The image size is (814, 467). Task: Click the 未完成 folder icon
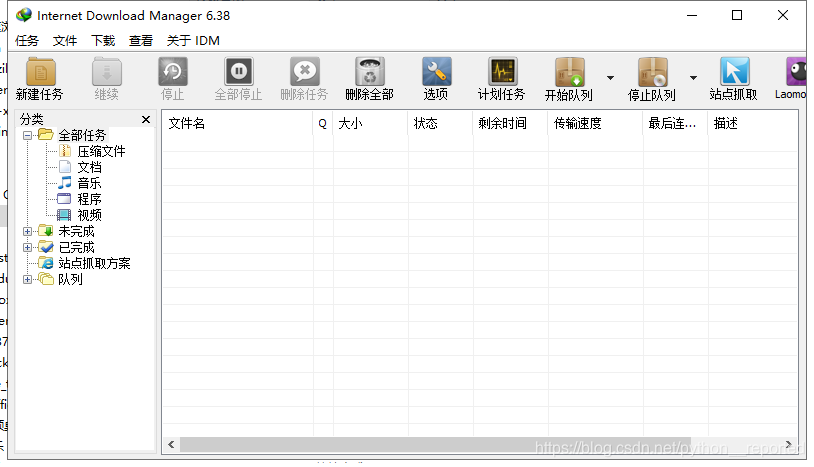[46, 231]
